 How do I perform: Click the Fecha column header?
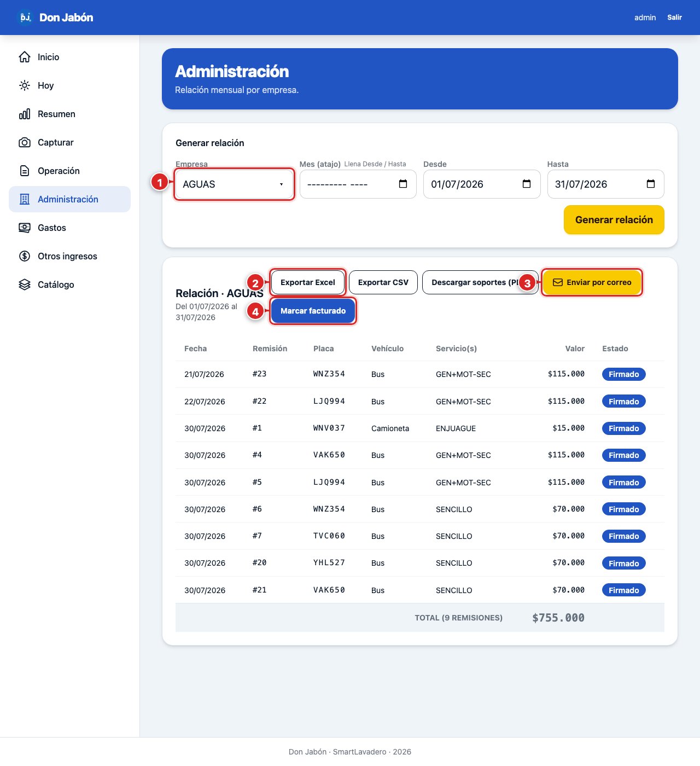[x=196, y=349]
